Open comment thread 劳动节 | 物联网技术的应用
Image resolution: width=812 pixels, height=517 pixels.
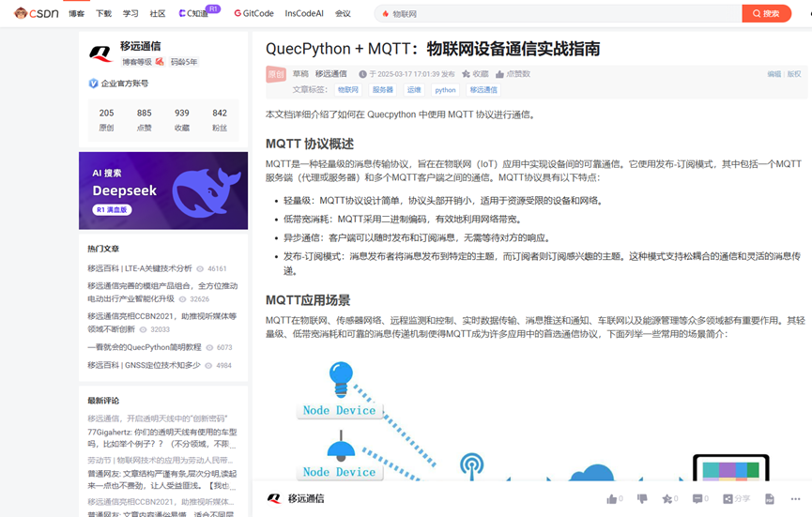pyautogui.click(x=161, y=460)
